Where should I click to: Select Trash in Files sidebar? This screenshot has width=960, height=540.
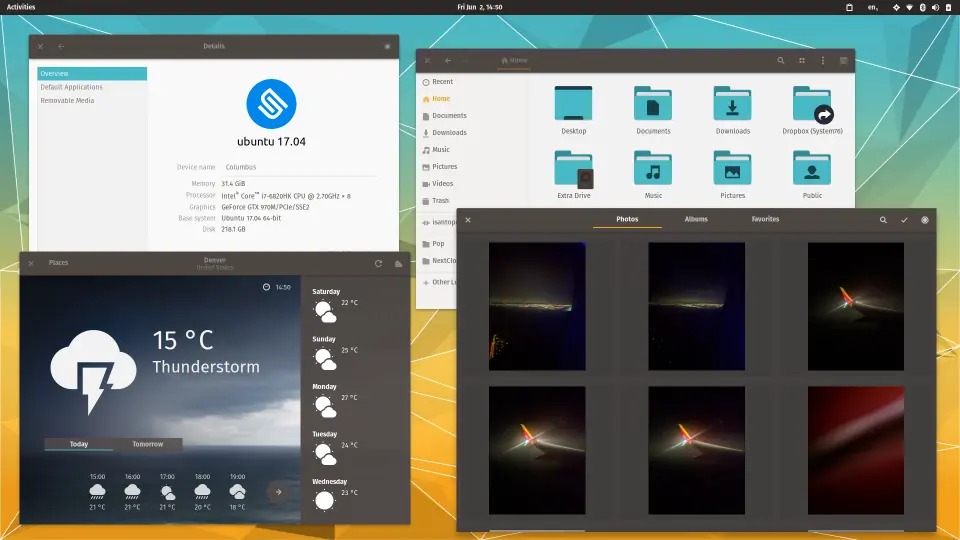(x=440, y=201)
